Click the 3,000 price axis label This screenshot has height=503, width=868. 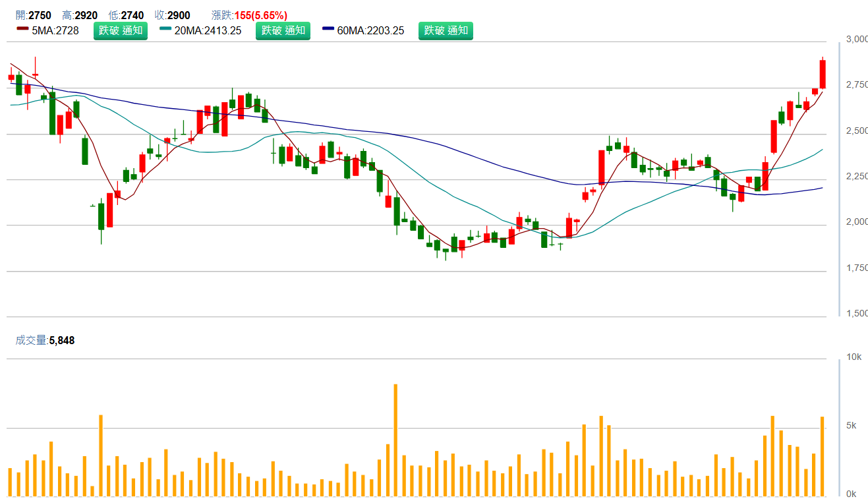856,40
